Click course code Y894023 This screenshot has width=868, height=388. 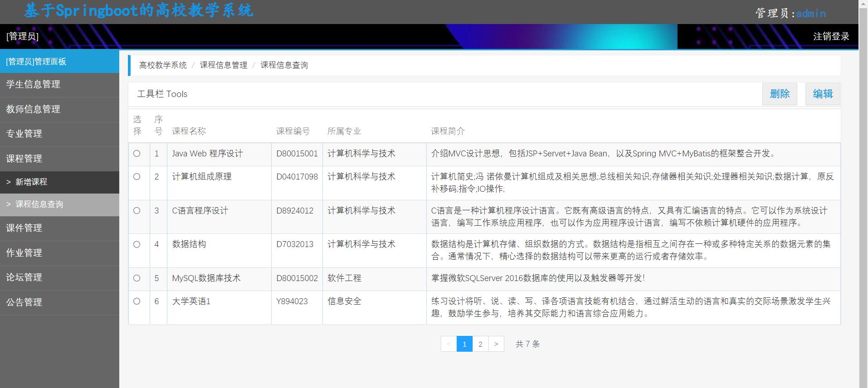[292, 301]
